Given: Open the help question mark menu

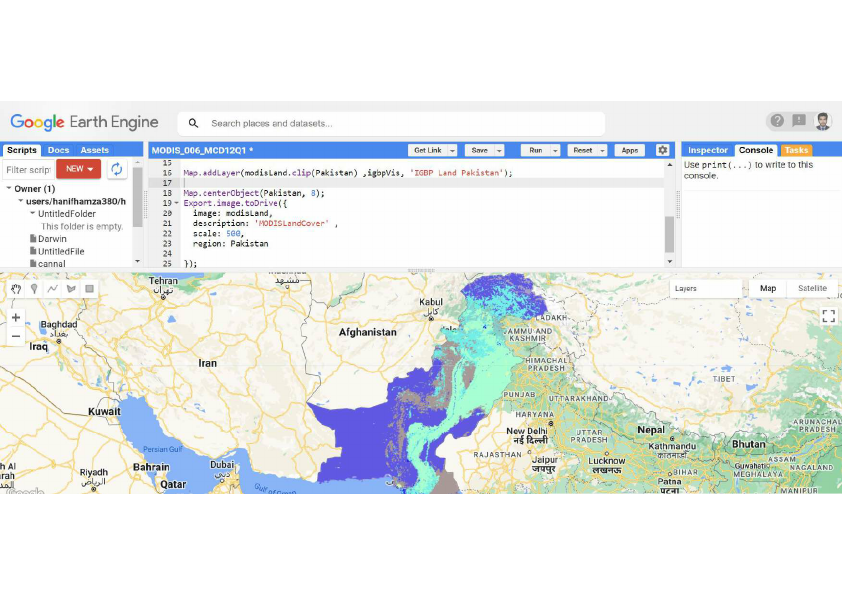Looking at the screenshot, I should click(777, 121).
